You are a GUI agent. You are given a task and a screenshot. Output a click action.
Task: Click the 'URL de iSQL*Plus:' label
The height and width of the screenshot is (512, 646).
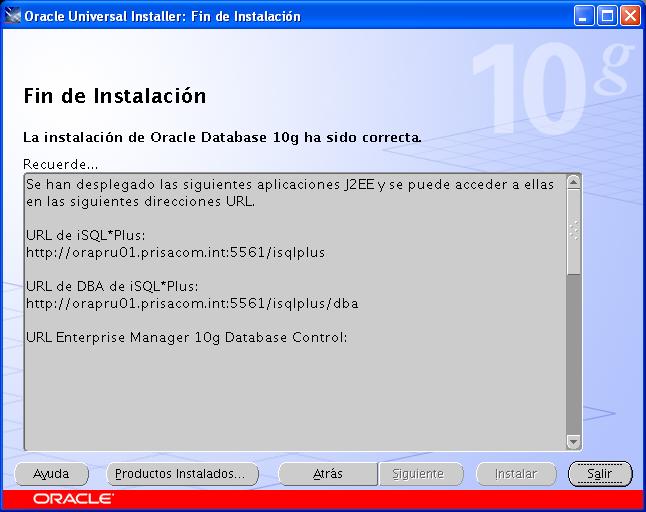click(86, 235)
